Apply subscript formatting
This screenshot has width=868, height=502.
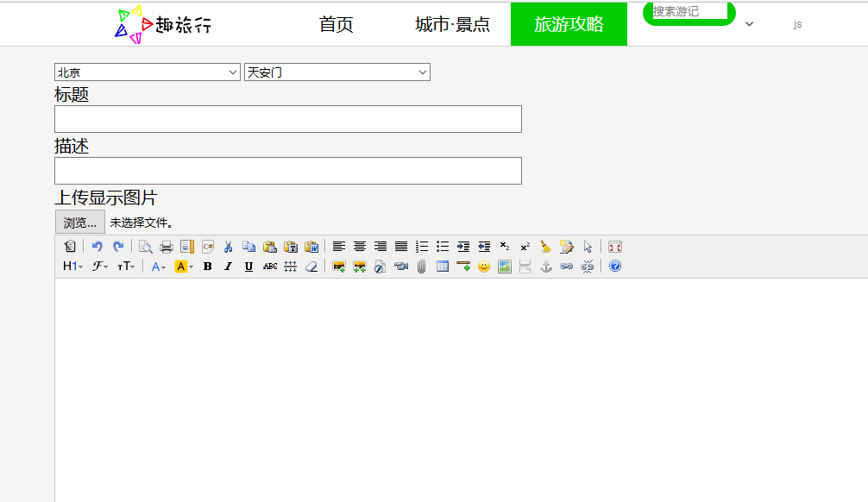click(504, 247)
